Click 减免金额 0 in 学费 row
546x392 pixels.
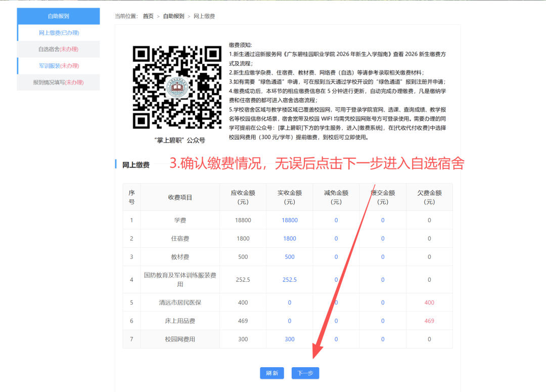(336, 220)
